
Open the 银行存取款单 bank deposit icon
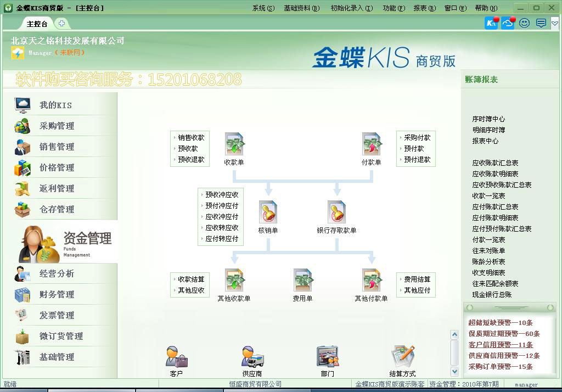coord(335,211)
